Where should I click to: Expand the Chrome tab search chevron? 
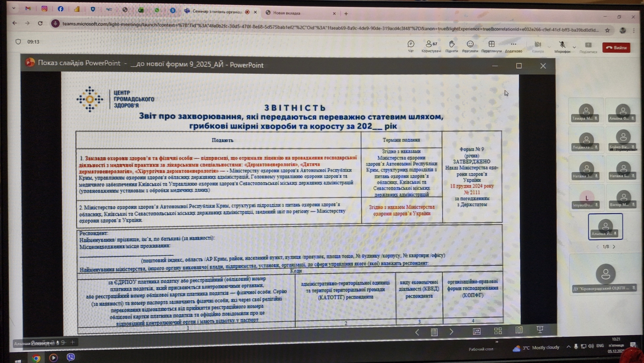coord(14,8)
